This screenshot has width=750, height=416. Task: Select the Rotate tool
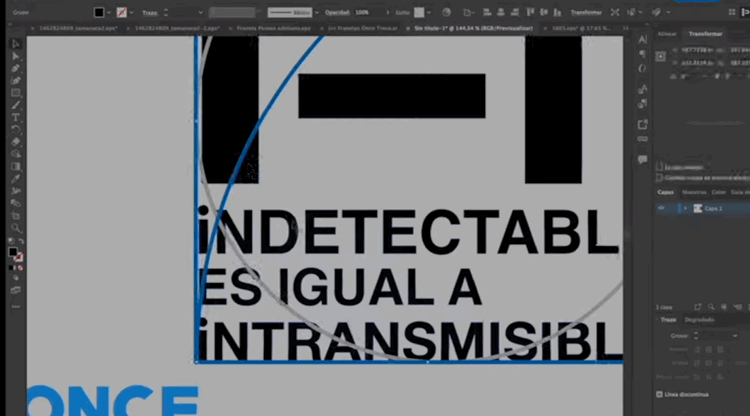tap(15, 130)
